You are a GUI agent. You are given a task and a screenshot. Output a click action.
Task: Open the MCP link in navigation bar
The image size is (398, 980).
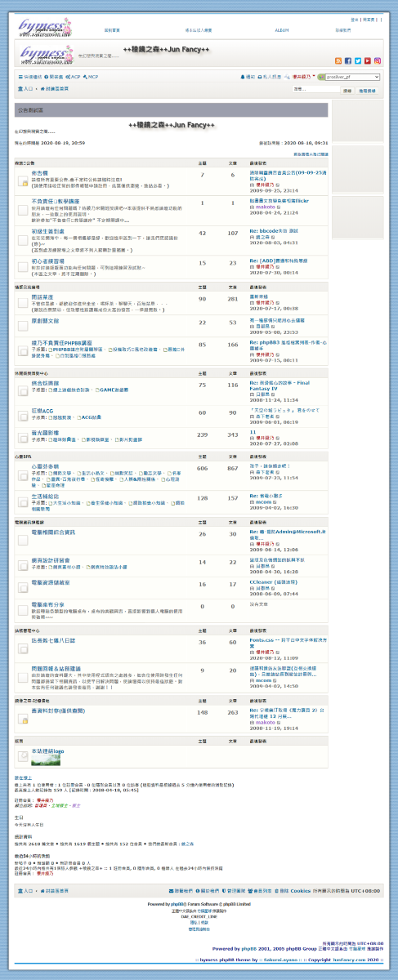[91, 76]
